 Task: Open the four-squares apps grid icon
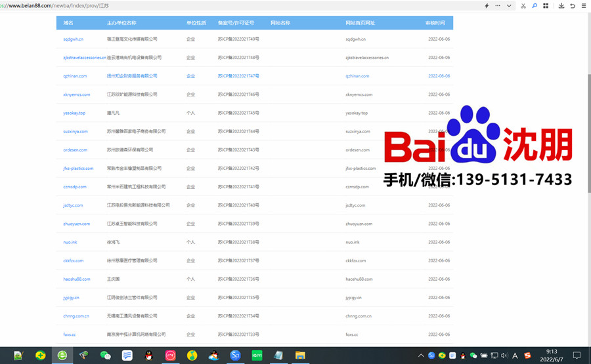click(x=546, y=6)
